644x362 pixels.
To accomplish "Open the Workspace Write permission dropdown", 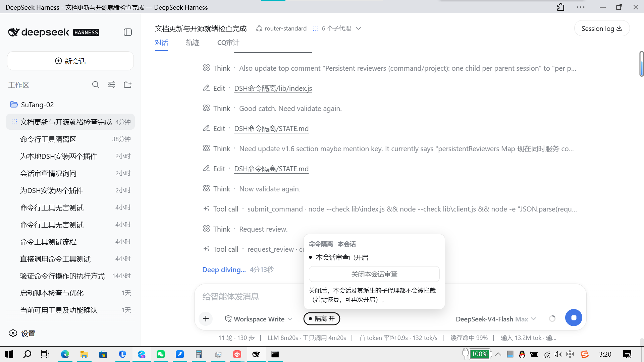I will [259, 319].
